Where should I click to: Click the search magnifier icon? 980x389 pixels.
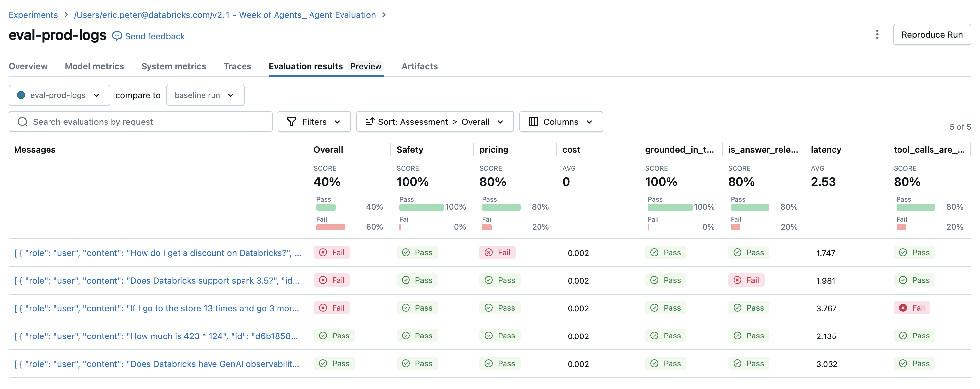click(x=23, y=122)
